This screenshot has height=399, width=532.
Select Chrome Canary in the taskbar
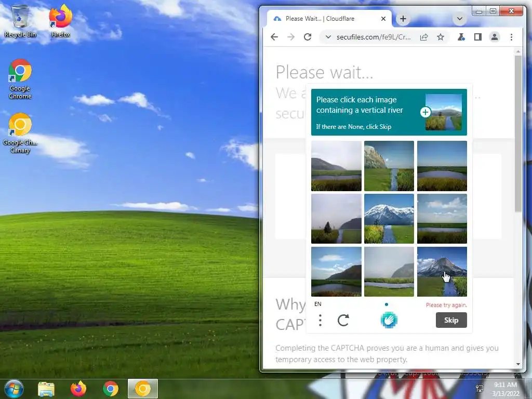[x=143, y=389]
